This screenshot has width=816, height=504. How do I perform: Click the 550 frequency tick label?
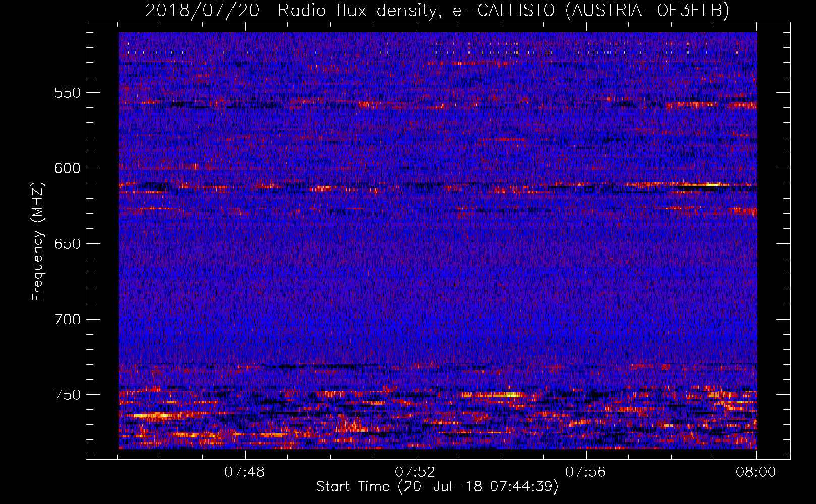pyautogui.click(x=68, y=93)
